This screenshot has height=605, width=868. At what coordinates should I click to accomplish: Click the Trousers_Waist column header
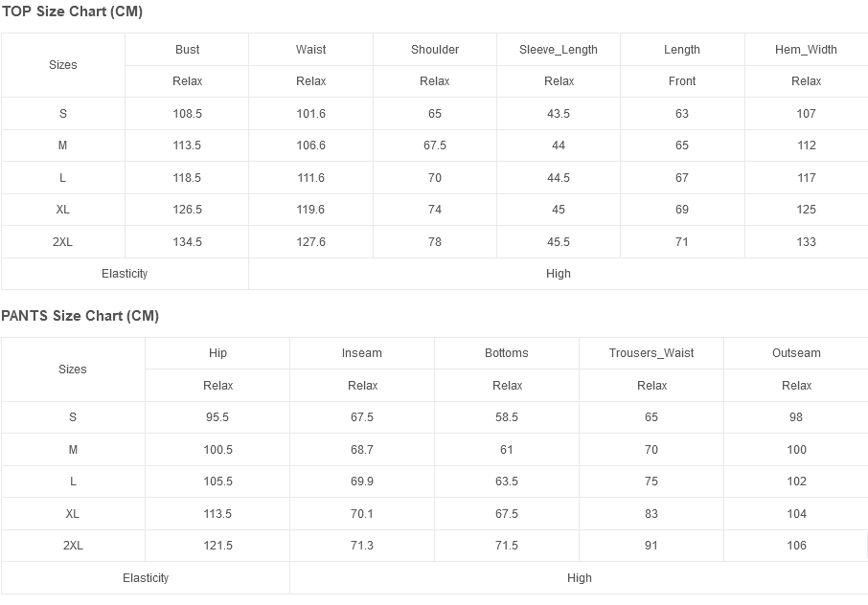click(x=651, y=353)
